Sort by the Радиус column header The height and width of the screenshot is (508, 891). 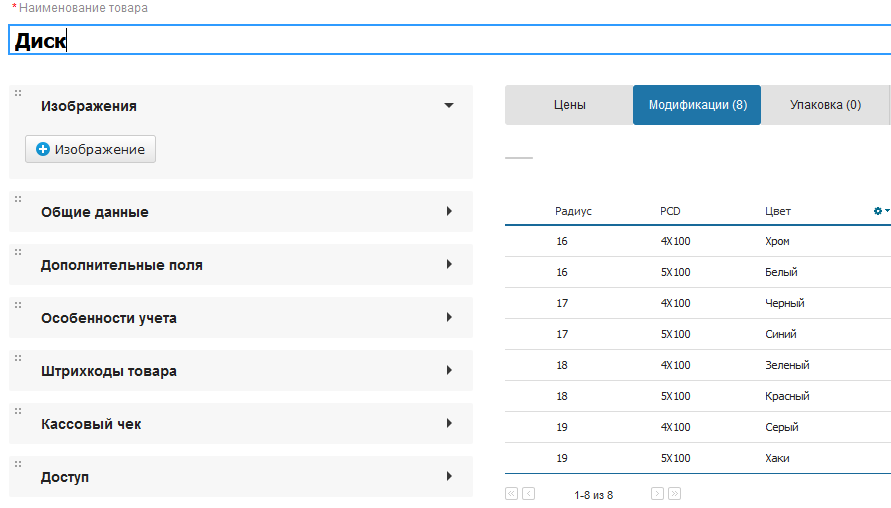573,211
